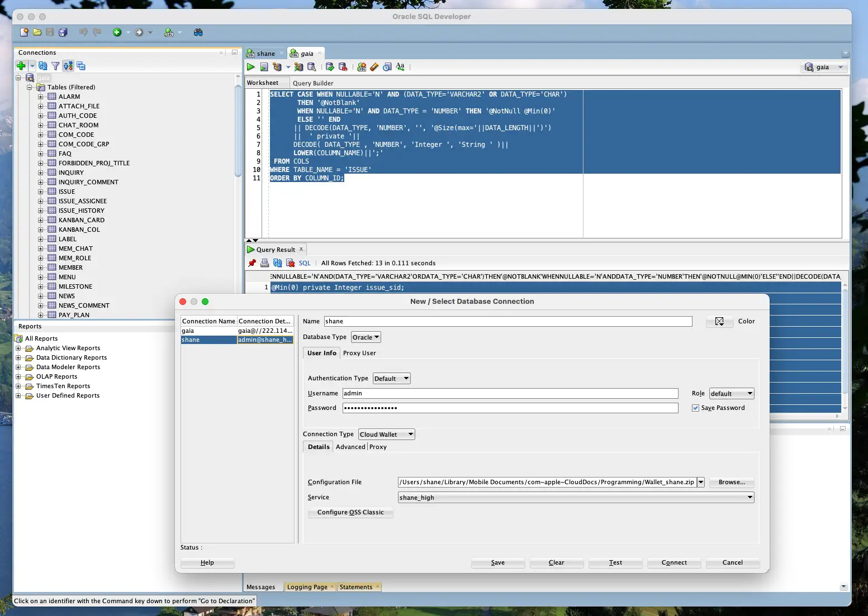The image size is (868, 616).
Task: Select OLAP Reports in Reports panel
Action: [56, 377]
